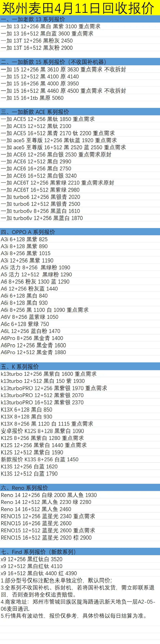Select row 一加 ACE6 12+512 黑白 2990

80,162
